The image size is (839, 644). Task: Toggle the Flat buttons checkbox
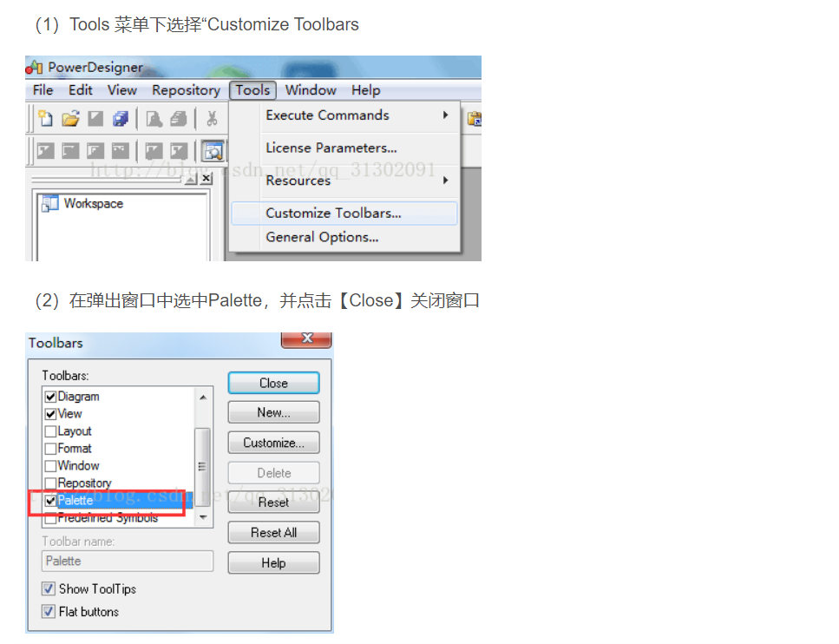(x=49, y=611)
